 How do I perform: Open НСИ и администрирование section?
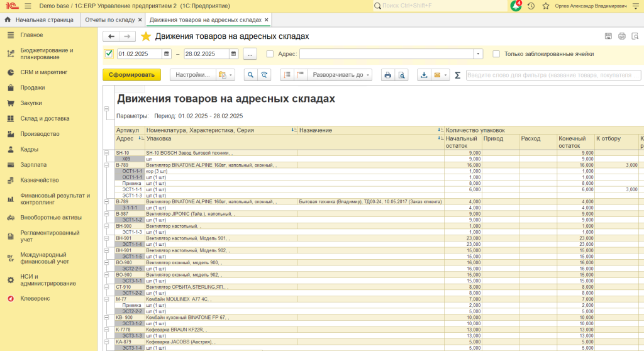48,280
